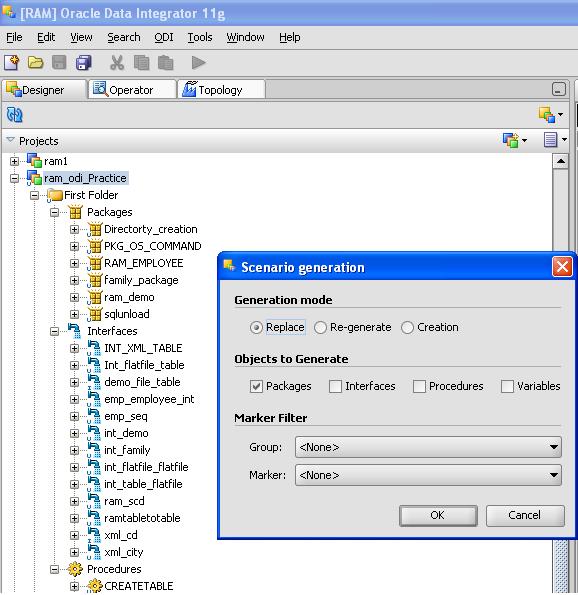This screenshot has height=595, width=578.
Task: Open the Designer navigator connect dropdown icon
Action: click(x=550, y=115)
